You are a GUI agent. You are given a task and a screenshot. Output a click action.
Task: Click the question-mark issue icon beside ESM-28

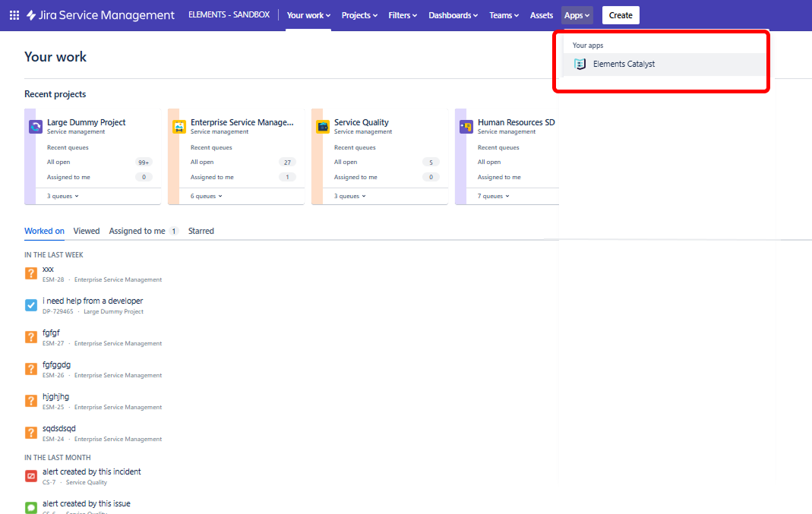pyautogui.click(x=30, y=273)
